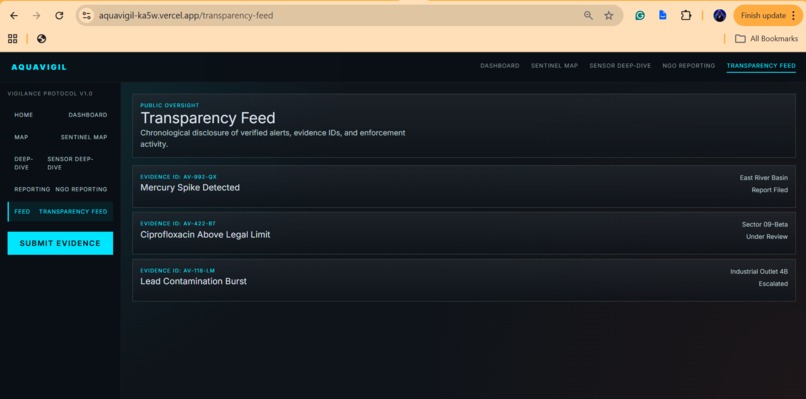Click the Transparency Feed heading

coord(208,118)
